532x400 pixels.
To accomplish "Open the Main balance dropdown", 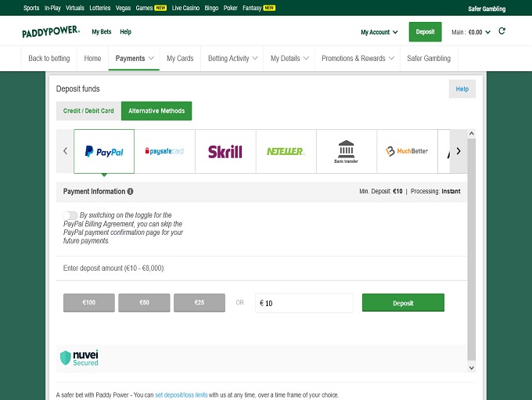I will tap(471, 32).
